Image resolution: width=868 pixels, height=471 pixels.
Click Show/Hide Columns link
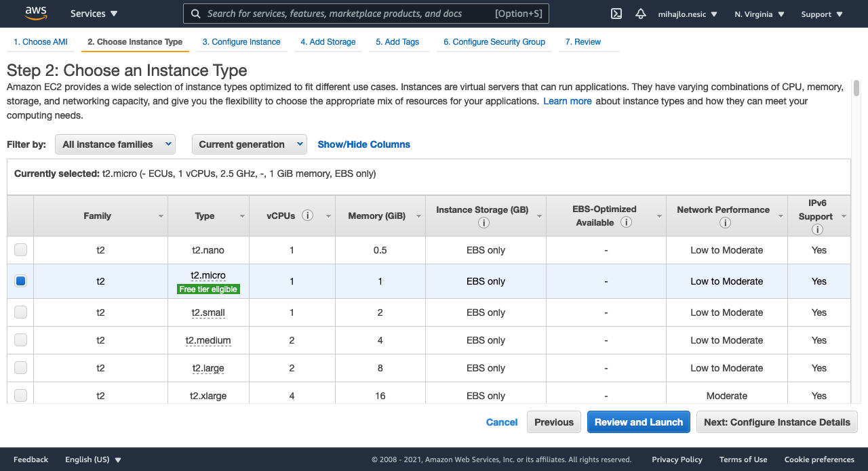(x=364, y=144)
